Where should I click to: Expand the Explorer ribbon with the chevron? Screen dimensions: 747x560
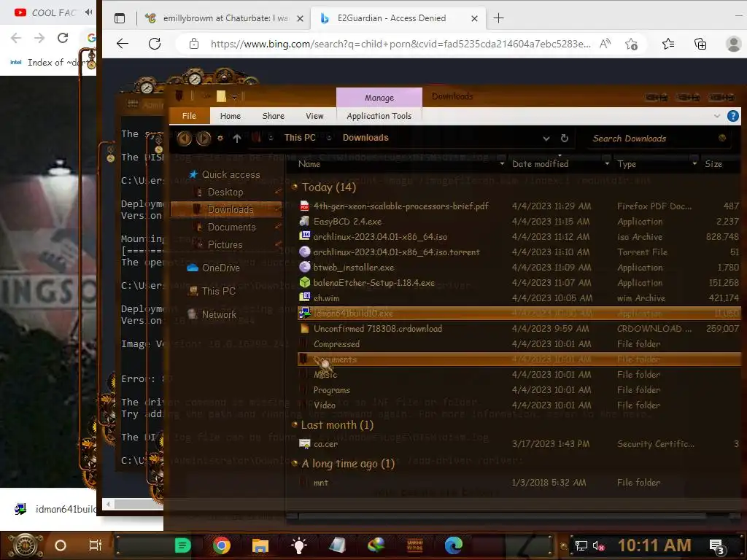click(716, 116)
